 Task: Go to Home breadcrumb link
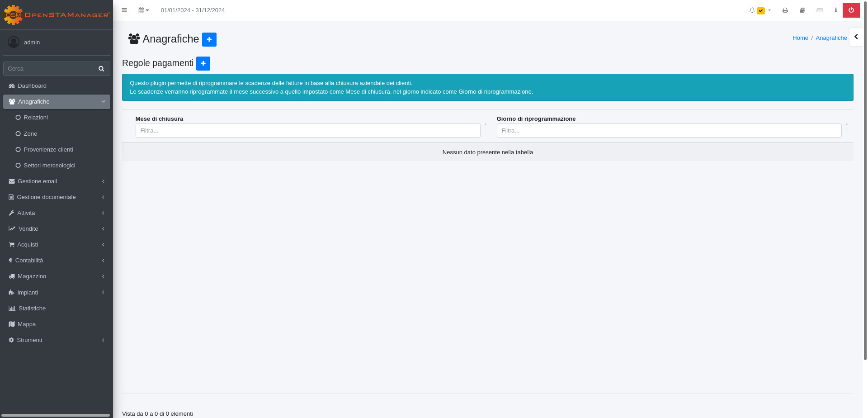click(x=800, y=38)
